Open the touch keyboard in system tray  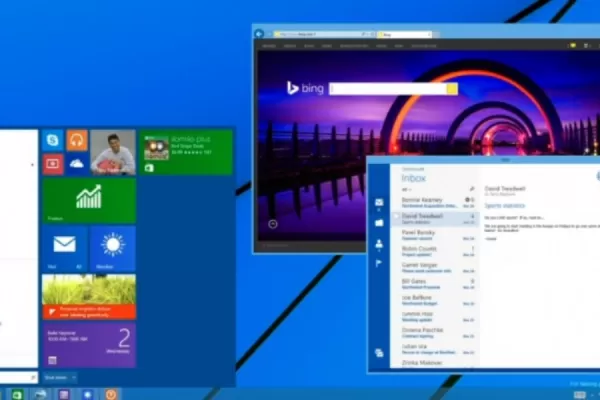pos(579,395)
